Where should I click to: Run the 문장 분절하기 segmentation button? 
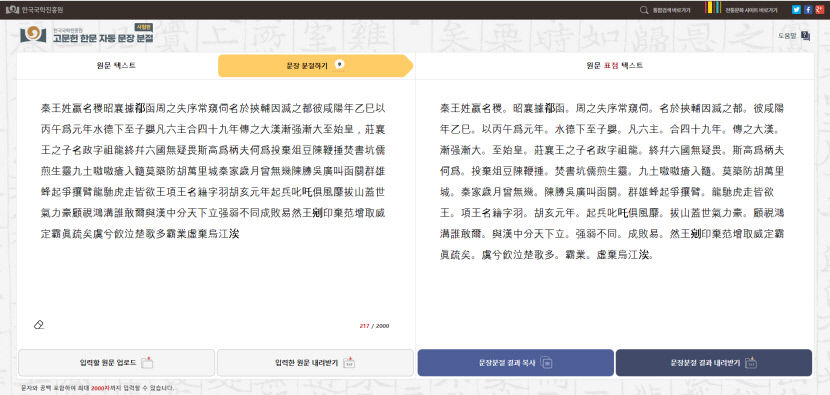(x=315, y=66)
